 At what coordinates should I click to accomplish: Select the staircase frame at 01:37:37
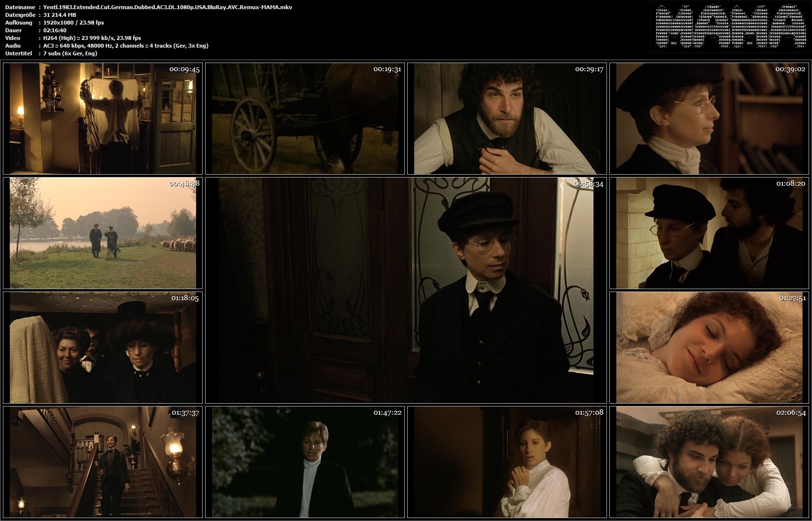pyautogui.click(x=103, y=462)
